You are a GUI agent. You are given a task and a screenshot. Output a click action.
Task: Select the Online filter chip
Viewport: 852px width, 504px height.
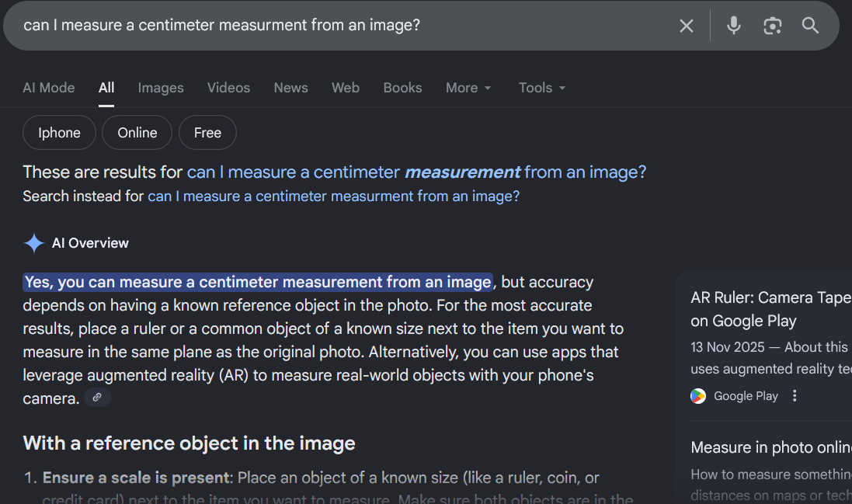[137, 133]
